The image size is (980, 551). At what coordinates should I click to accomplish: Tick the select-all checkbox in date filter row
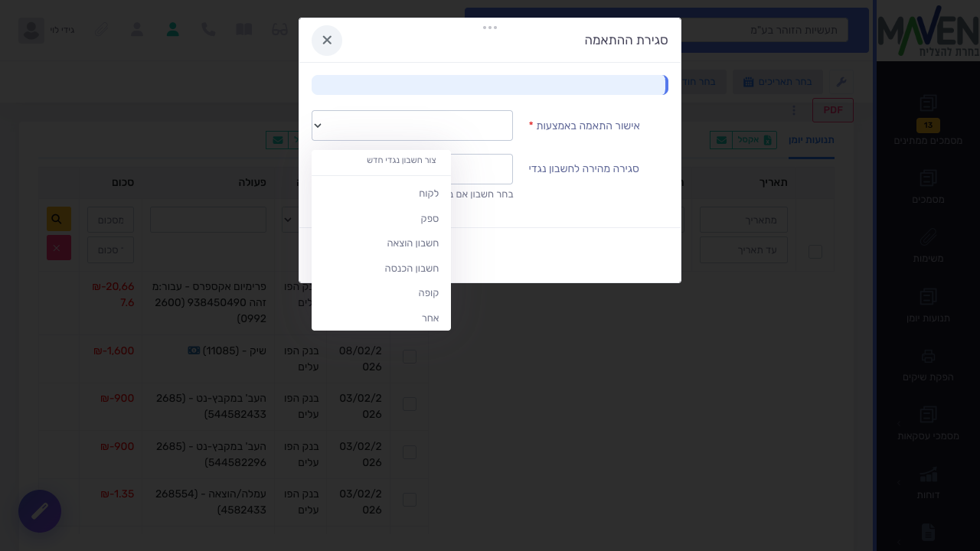pyautogui.click(x=815, y=252)
